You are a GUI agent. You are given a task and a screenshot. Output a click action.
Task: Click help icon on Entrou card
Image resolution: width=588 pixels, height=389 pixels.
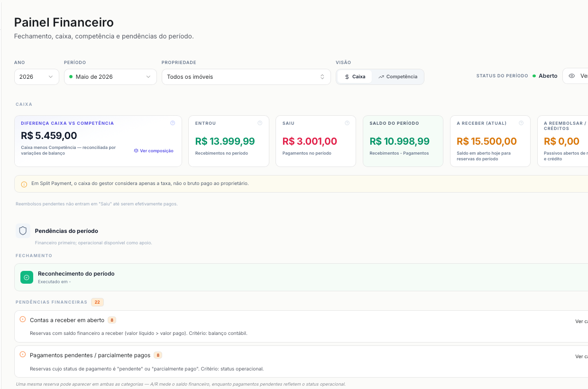point(260,123)
